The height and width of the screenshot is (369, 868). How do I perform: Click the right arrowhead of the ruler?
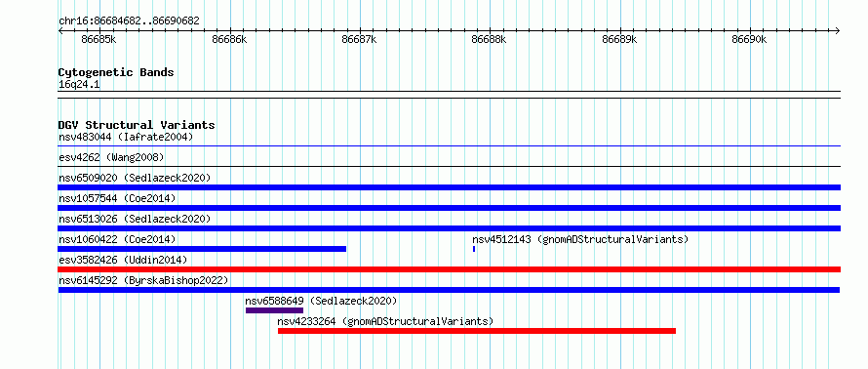[838, 30]
